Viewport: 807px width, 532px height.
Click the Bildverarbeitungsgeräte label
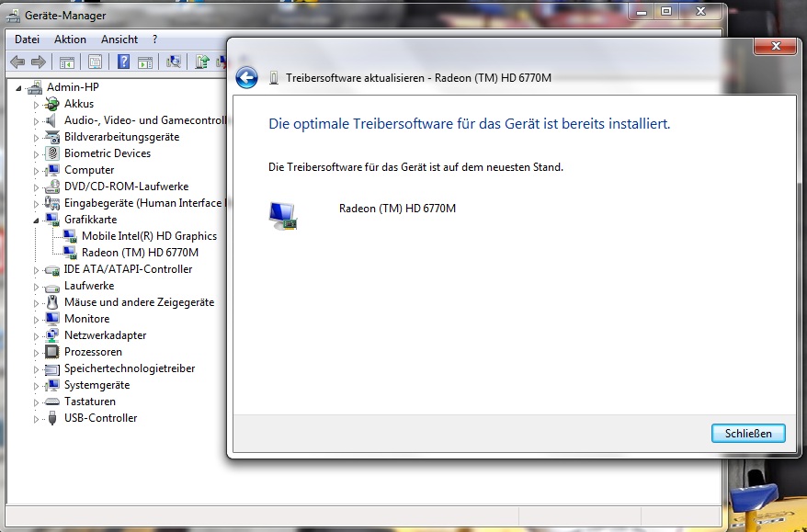coord(122,137)
